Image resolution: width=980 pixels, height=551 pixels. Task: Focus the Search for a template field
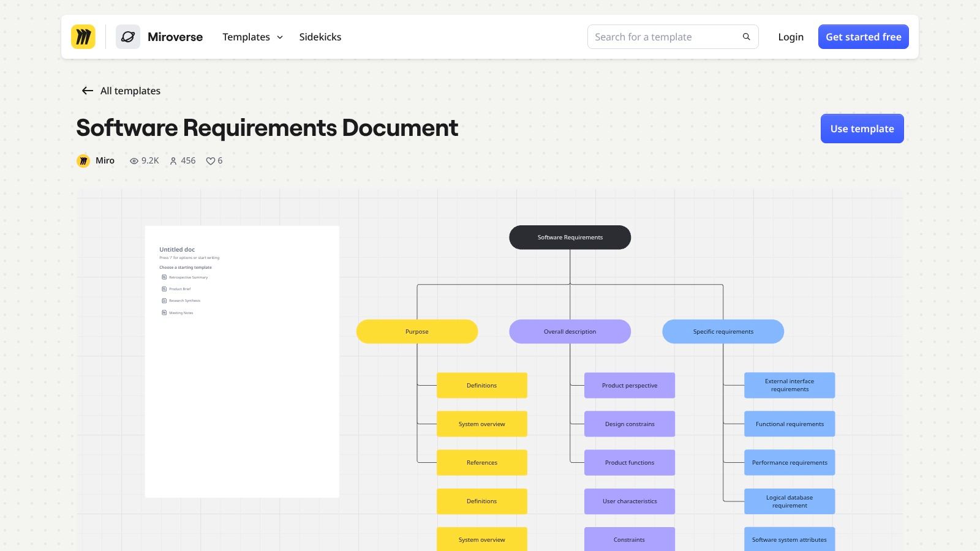click(x=673, y=37)
